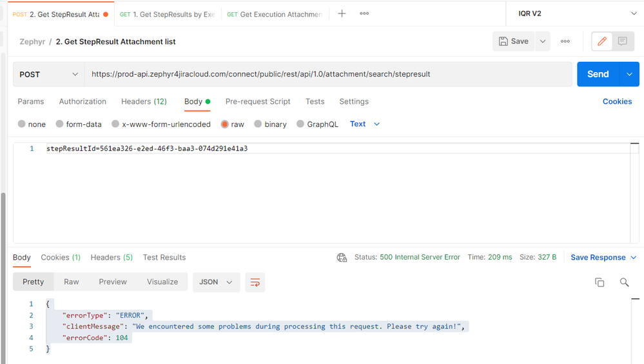
Task: Expand the JSON format dropdown
Action: pyautogui.click(x=216, y=282)
